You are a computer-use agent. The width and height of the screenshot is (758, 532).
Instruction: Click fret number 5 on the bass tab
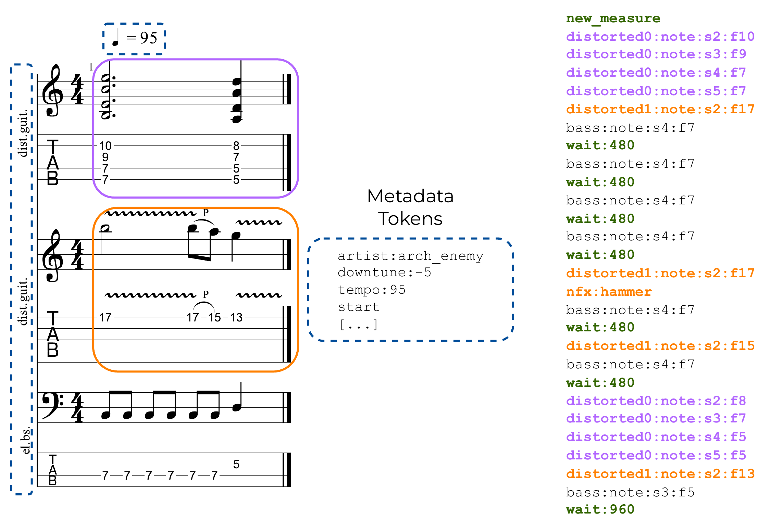[x=236, y=464]
